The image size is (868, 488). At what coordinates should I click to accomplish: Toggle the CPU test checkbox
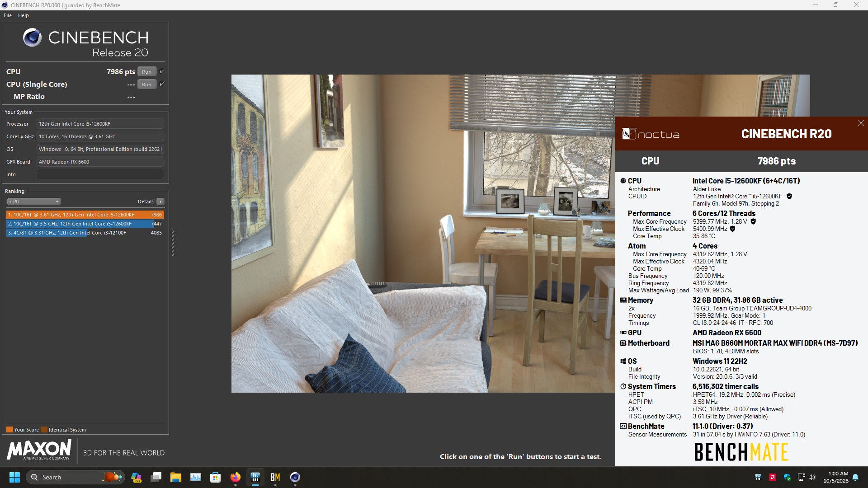(x=162, y=71)
